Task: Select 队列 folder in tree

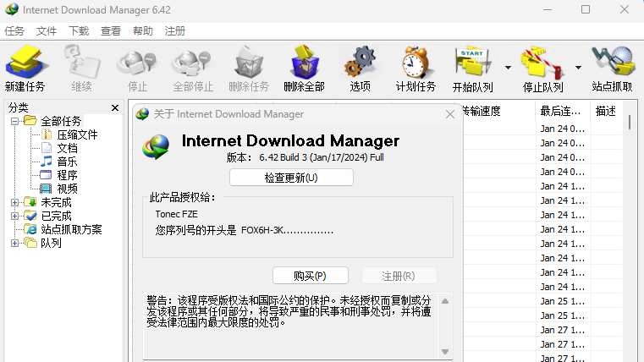Action: [51, 243]
